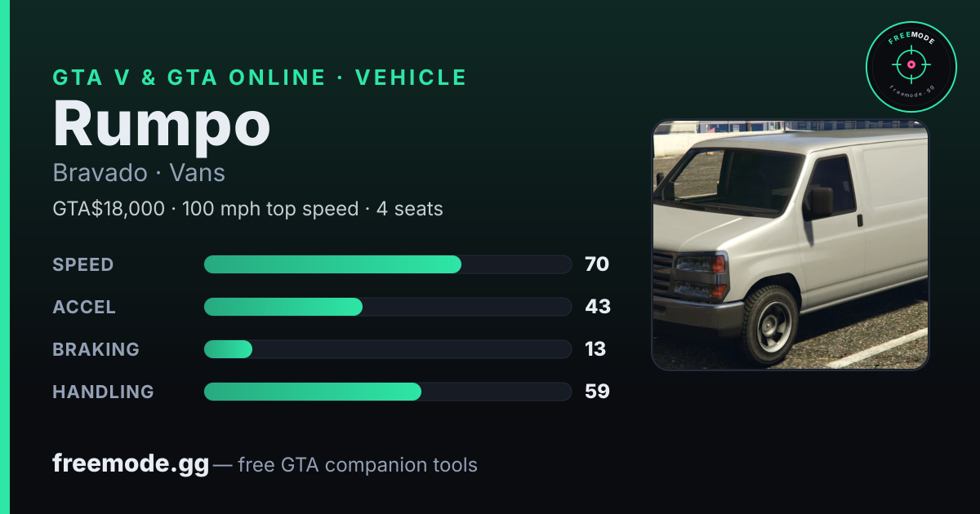Click the braking value 13
The height and width of the screenshot is (514, 980).
click(x=595, y=349)
